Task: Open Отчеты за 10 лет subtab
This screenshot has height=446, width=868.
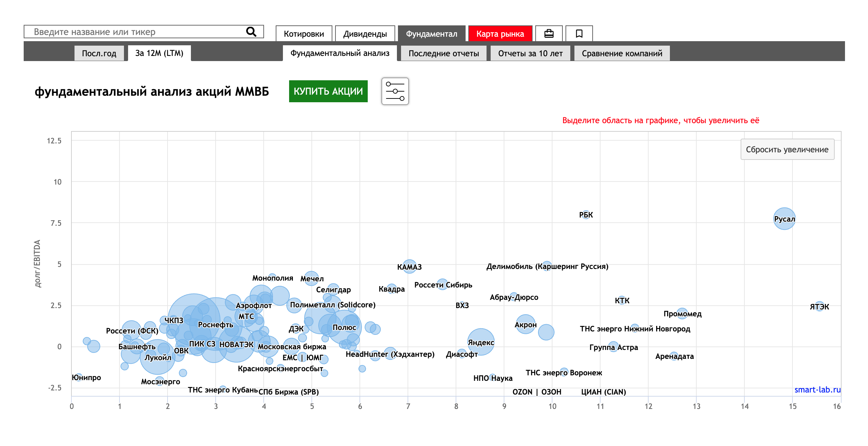Action: (x=530, y=53)
